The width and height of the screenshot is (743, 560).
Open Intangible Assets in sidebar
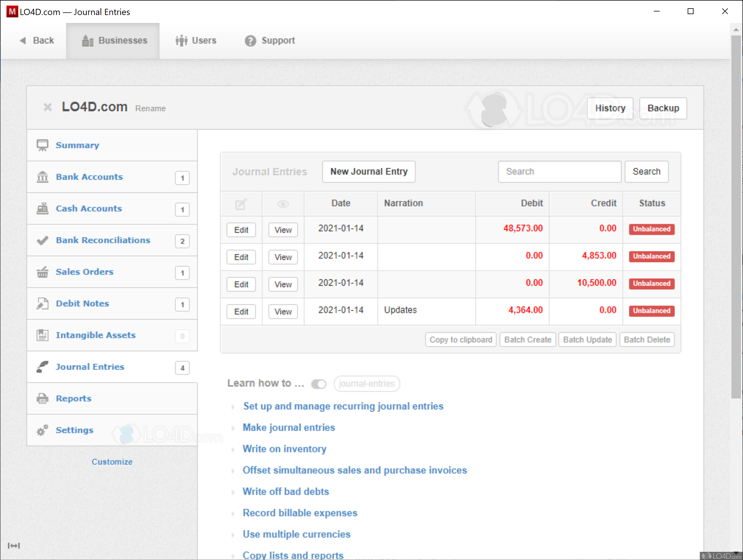(112, 335)
